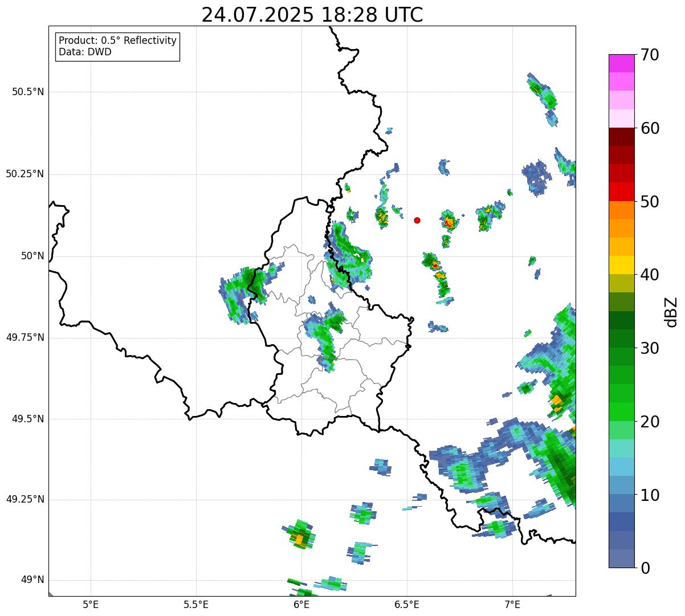Click the 49.5°N latitude label
The width and height of the screenshot is (685, 616).
(x=28, y=419)
